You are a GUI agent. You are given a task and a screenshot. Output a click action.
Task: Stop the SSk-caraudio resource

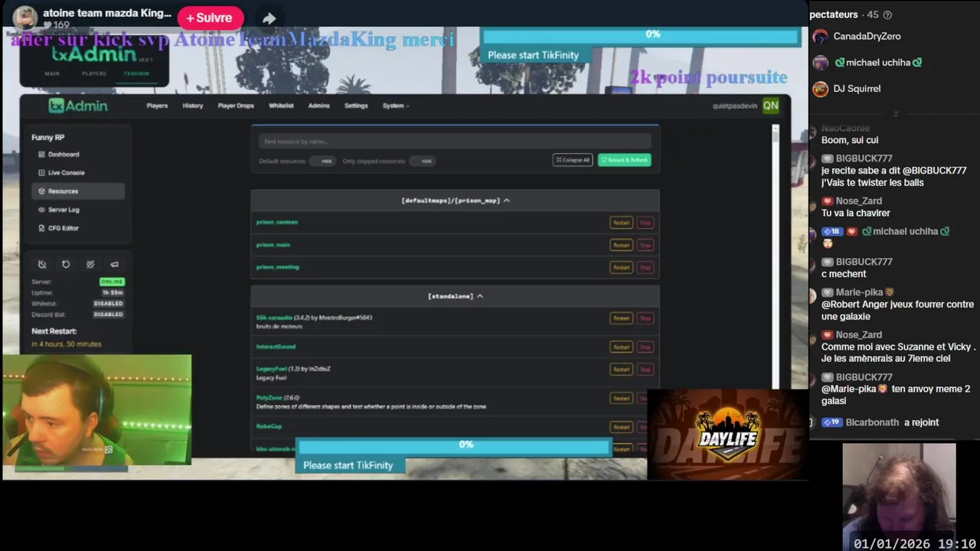click(x=645, y=318)
